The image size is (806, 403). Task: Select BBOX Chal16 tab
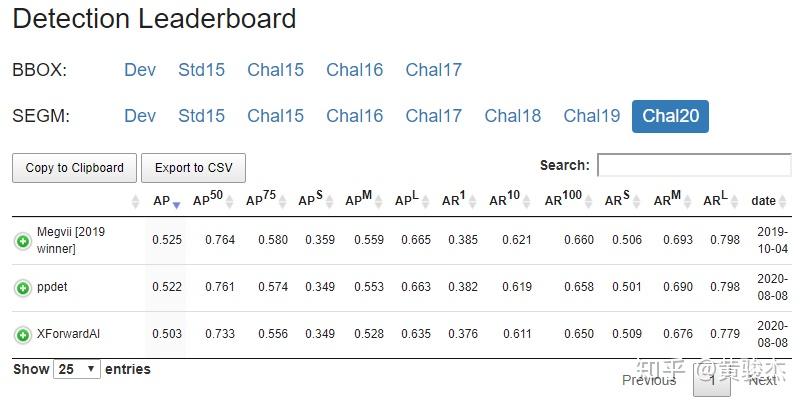coord(354,70)
